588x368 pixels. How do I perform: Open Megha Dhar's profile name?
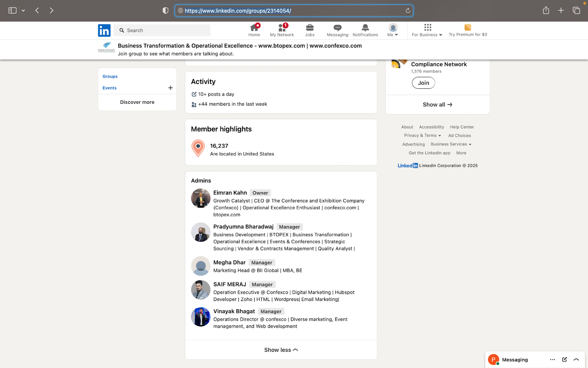coord(229,262)
